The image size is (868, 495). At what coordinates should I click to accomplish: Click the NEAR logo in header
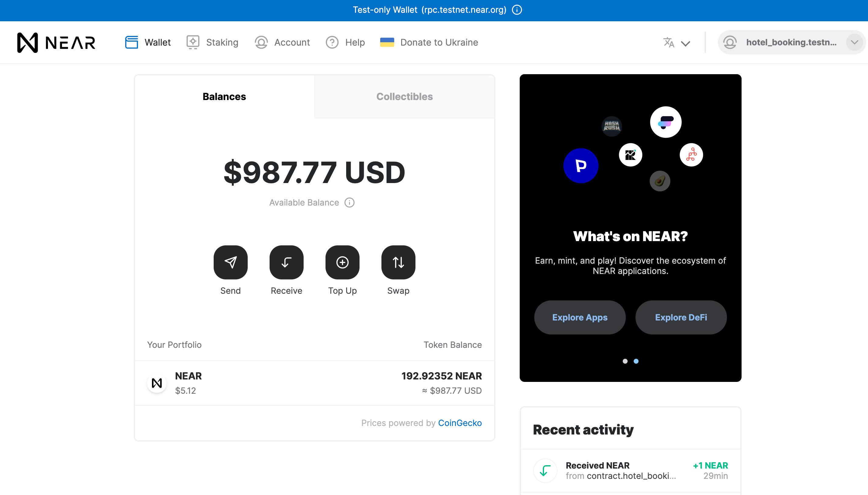[x=56, y=43]
